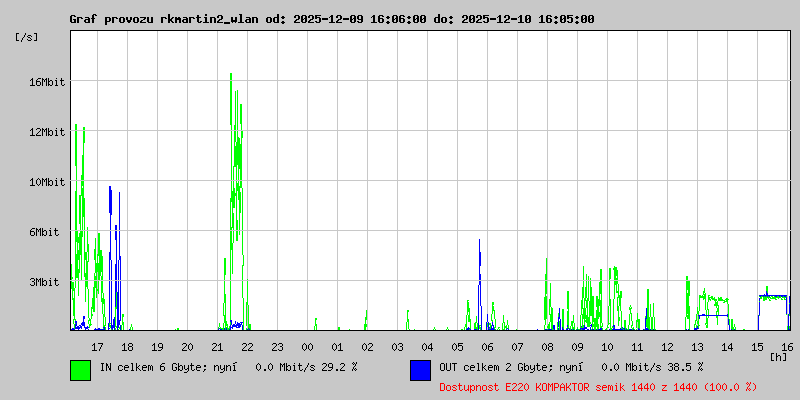
Task: Click the '[h]' hour unit label
Action: click(x=779, y=356)
